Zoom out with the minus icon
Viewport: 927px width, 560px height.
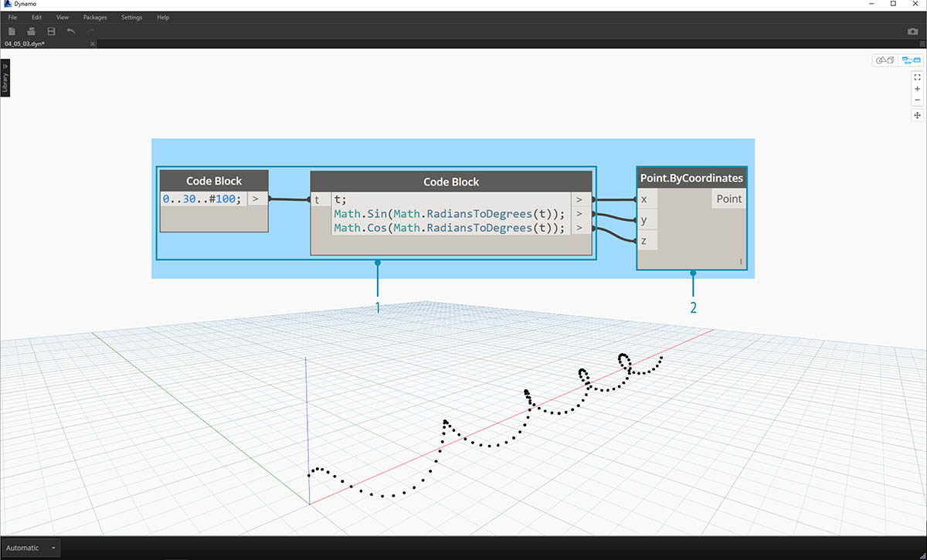tap(917, 100)
